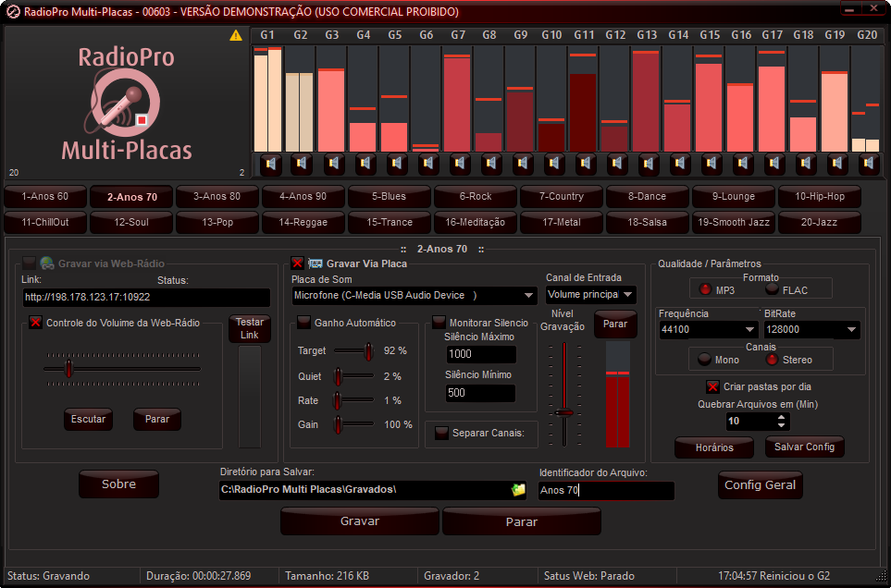The height and width of the screenshot is (588, 891).
Task: Mute the G2 channel speaker icon
Action: click(302, 164)
